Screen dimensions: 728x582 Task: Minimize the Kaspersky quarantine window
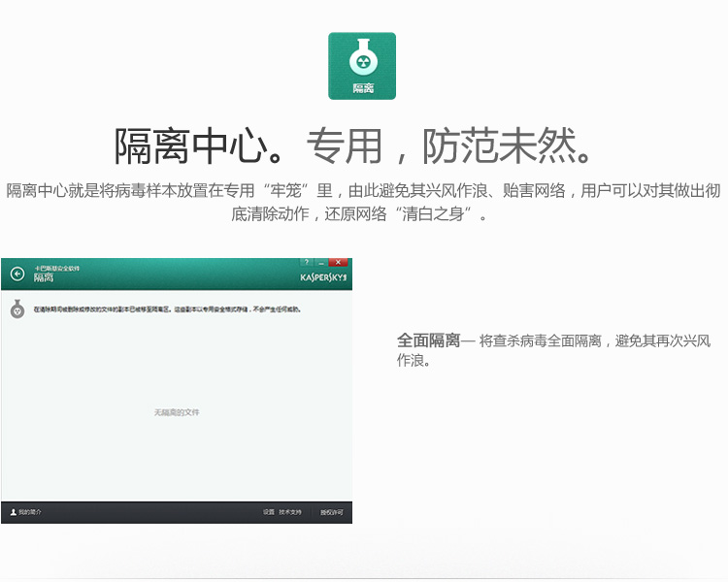point(321,262)
